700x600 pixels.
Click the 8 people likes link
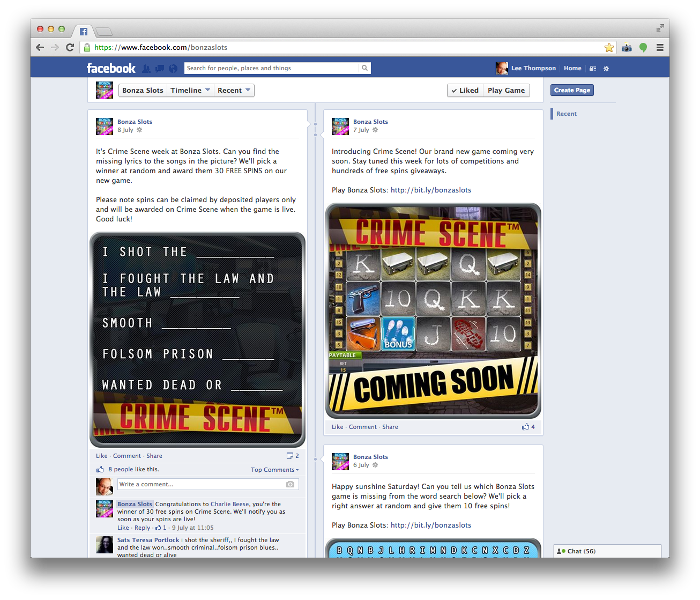click(x=121, y=469)
